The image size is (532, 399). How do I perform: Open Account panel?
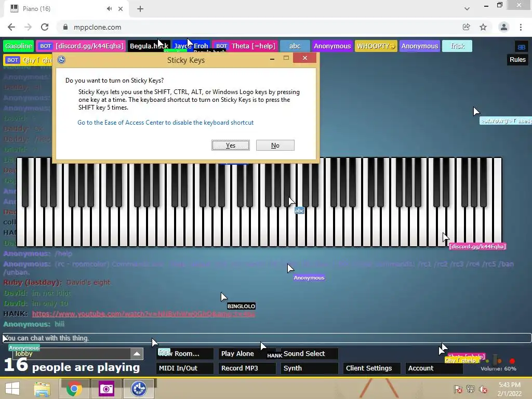434,368
